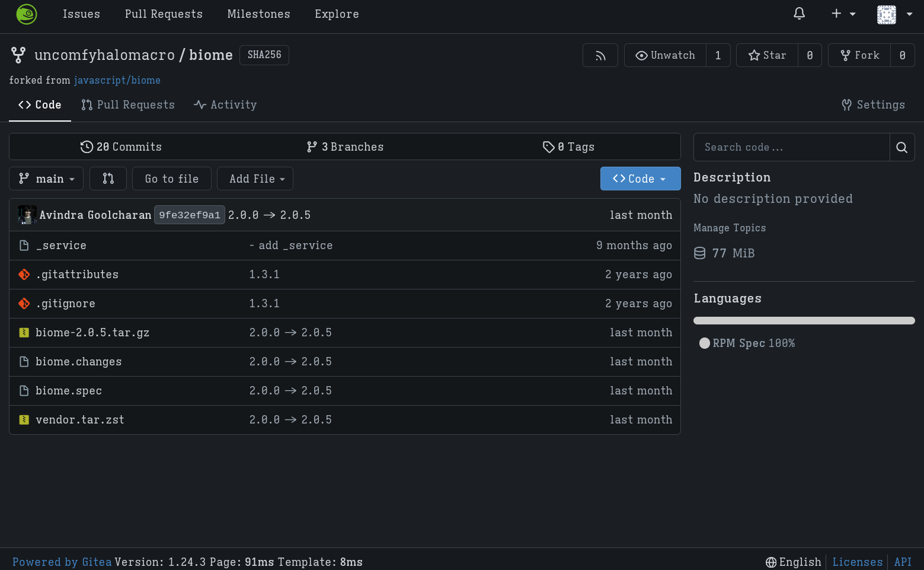Viewport: 924px width, 570px height.
Task: Click the RPM Spec color dot
Action: [x=705, y=343]
